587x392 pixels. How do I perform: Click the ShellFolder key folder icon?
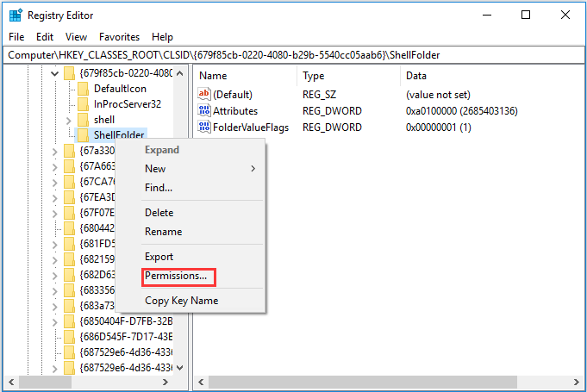(x=83, y=135)
